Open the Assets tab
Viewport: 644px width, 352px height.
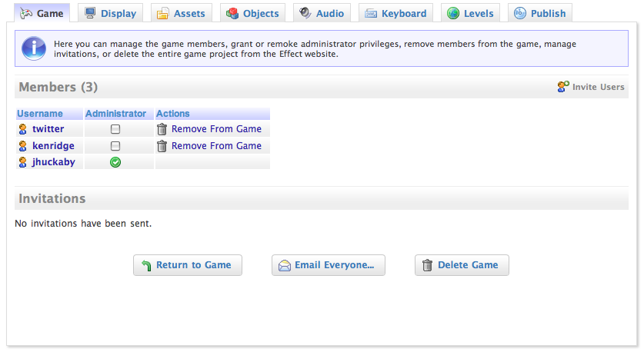[x=181, y=13]
